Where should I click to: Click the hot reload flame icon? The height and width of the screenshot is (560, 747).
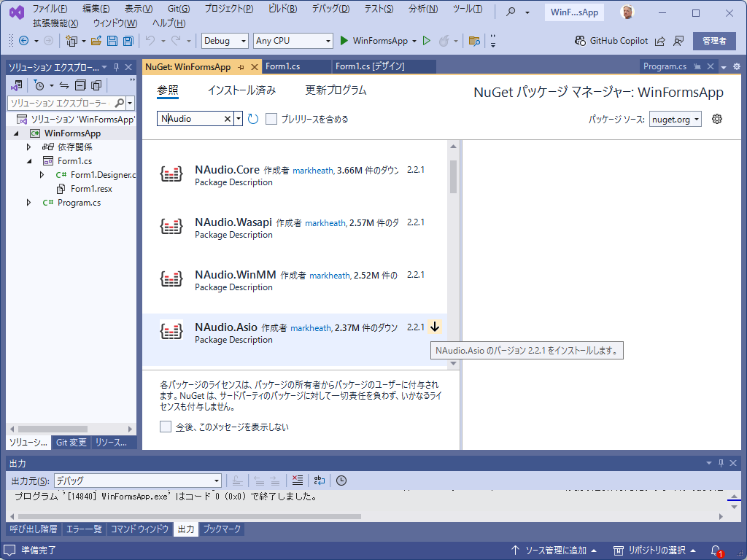444,41
